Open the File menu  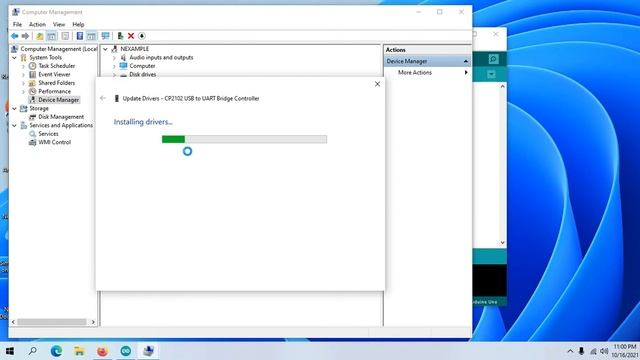pos(17,24)
